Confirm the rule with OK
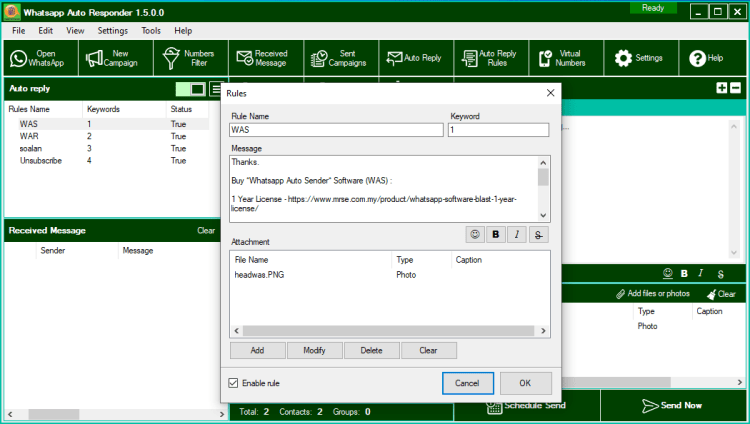This screenshot has width=750, height=424. pyautogui.click(x=525, y=383)
